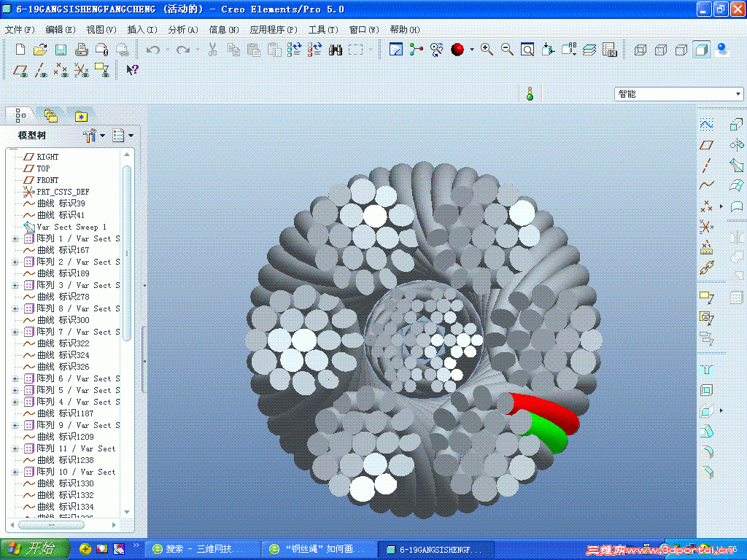Switch to 搜索 - 三维网技 taskbar window
The height and width of the screenshot is (560, 747).
coord(203,549)
